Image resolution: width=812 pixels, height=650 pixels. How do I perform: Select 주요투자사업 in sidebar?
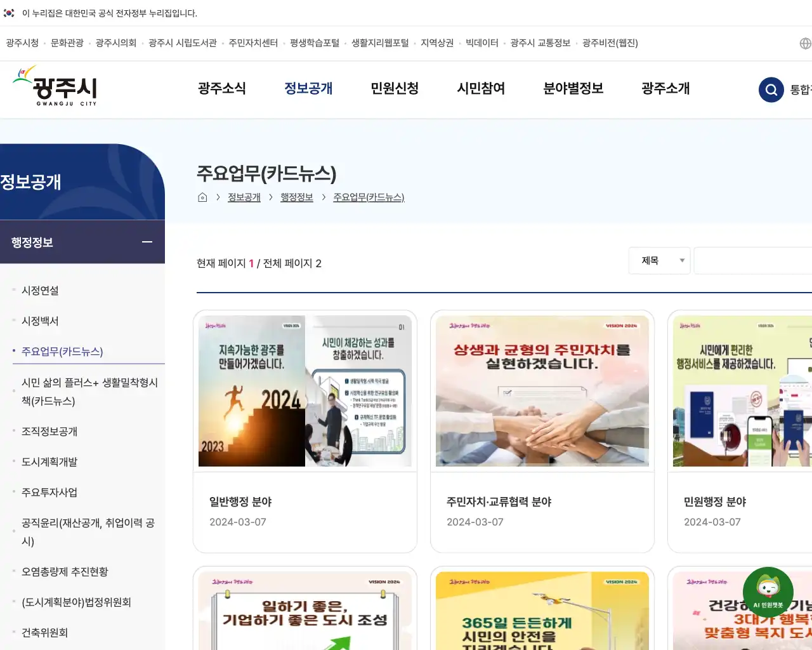click(49, 492)
